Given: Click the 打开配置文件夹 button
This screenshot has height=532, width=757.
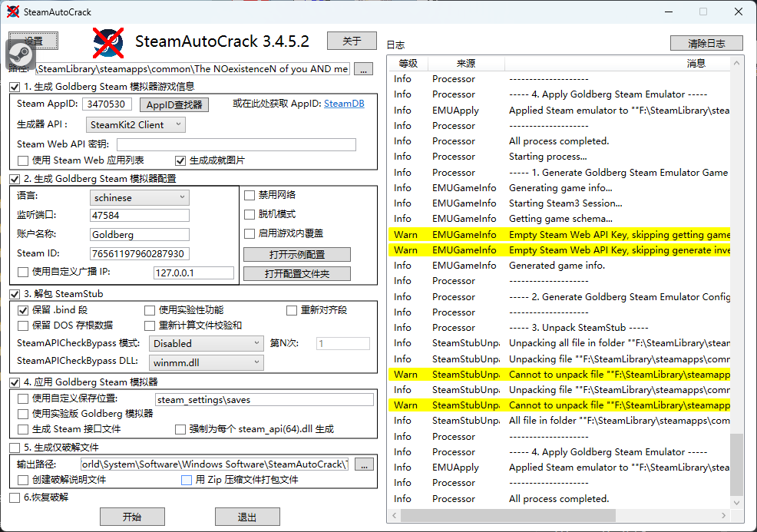Looking at the screenshot, I should pos(297,273).
